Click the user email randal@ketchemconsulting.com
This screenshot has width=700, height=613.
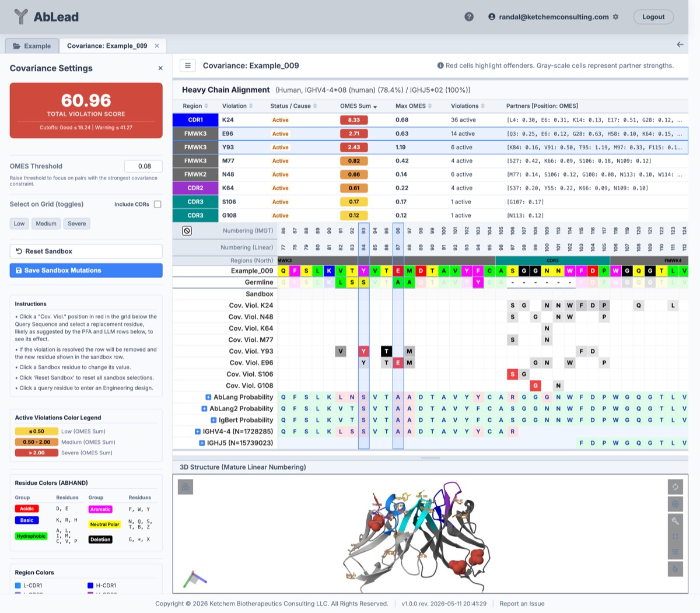(x=554, y=17)
